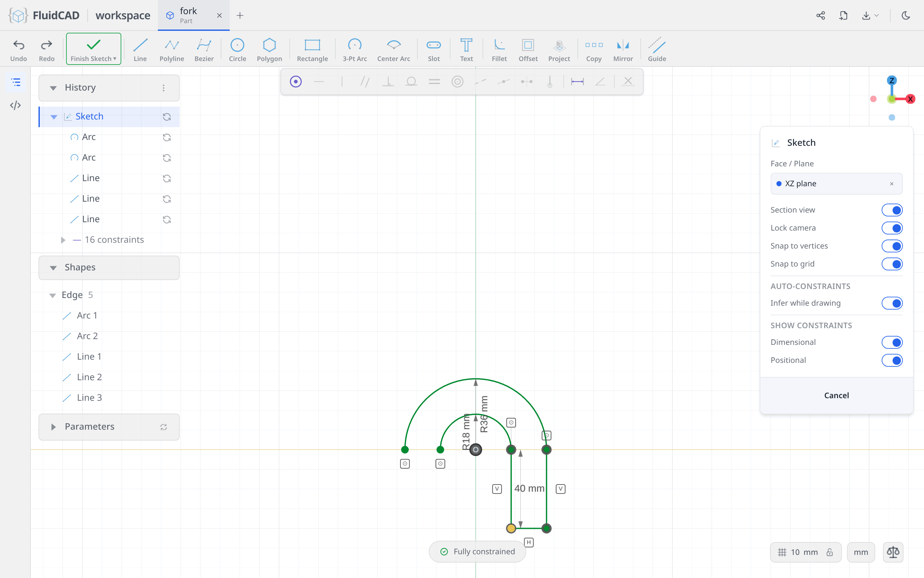Click the Copy pattern tool
Screen dimensions: 924x578
pos(594,49)
